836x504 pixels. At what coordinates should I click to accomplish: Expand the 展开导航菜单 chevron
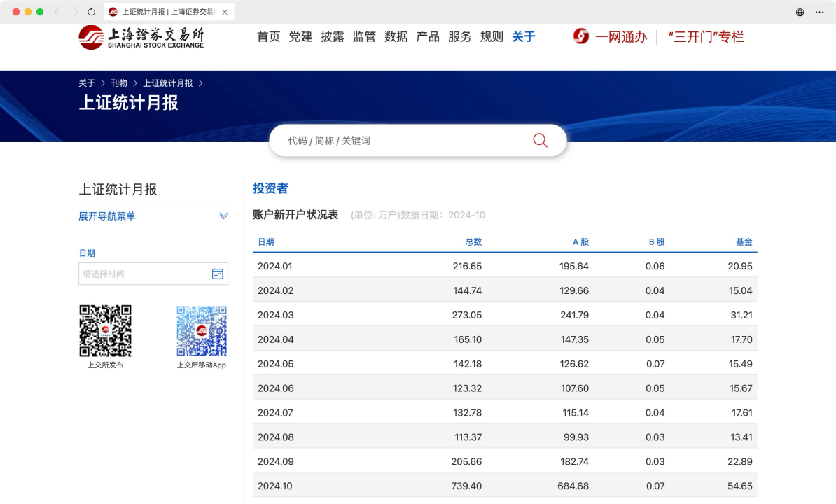click(x=223, y=216)
